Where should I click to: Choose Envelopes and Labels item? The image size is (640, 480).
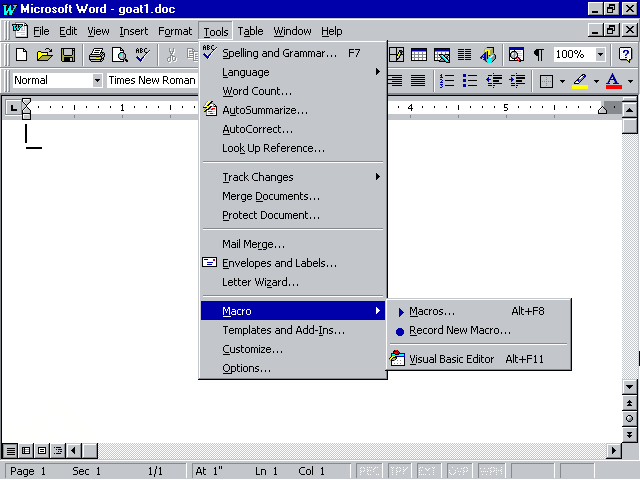point(293,263)
